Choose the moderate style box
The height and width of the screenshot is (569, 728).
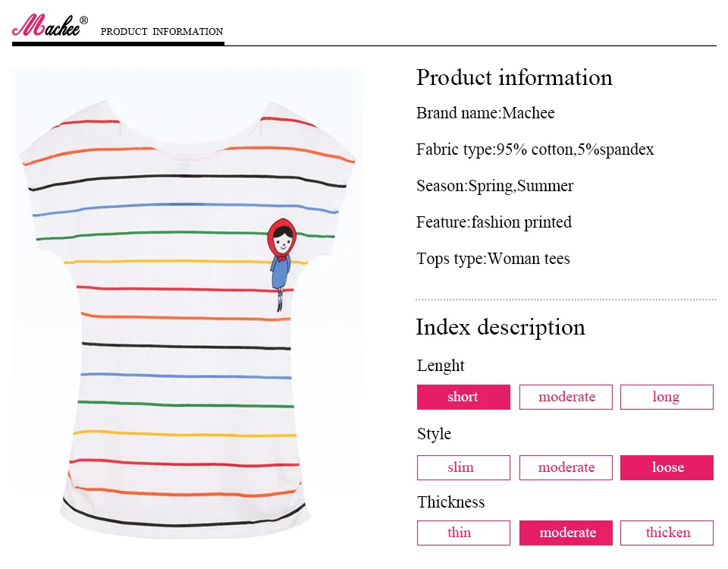coord(566,467)
